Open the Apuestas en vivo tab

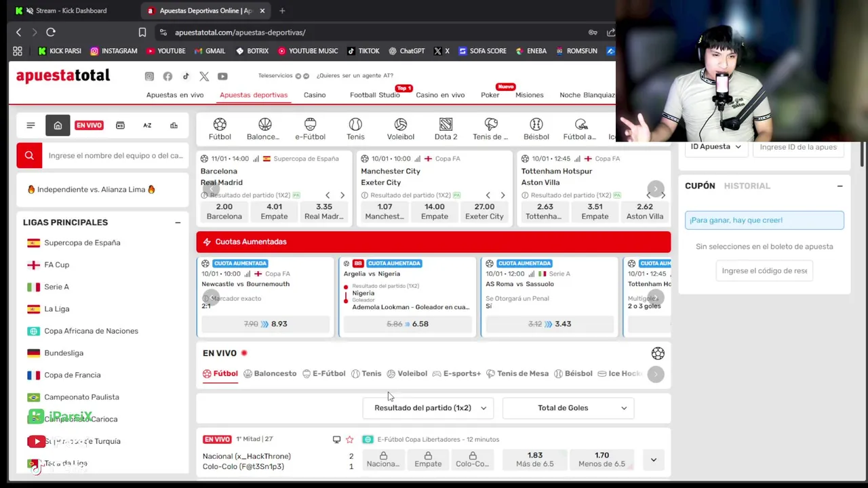tap(175, 95)
